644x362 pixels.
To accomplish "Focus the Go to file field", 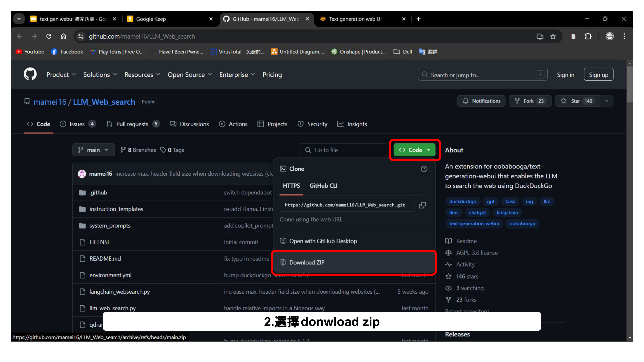I will point(343,150).
